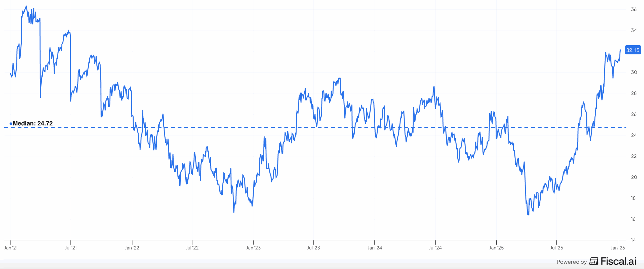Click the 32.15 current value badge
Screen dimensions: 644x269
pyautogui.click(x=633, y=50)
